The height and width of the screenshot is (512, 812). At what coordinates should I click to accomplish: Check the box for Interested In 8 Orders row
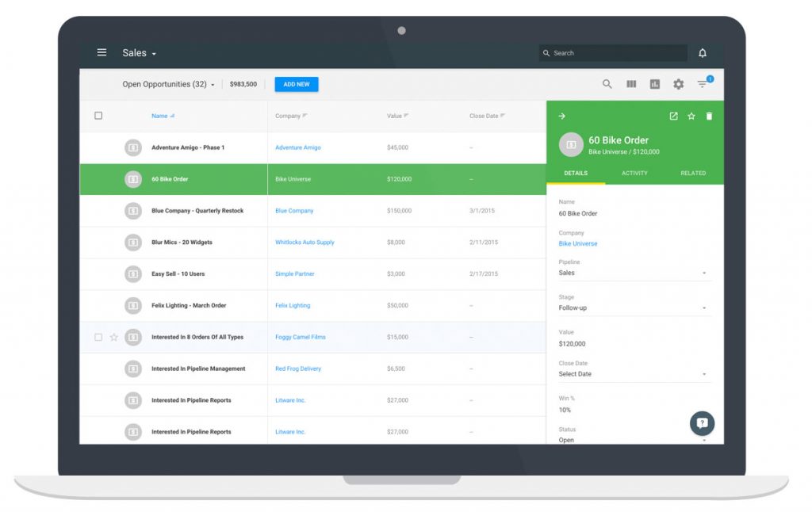[x=98, y=337]
